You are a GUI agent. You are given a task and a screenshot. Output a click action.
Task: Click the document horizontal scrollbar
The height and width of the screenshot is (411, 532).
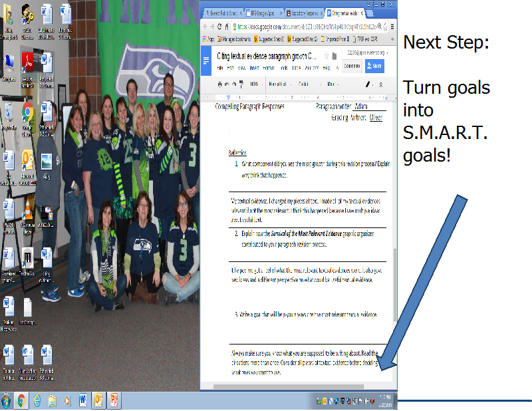(x=289, y=386)
